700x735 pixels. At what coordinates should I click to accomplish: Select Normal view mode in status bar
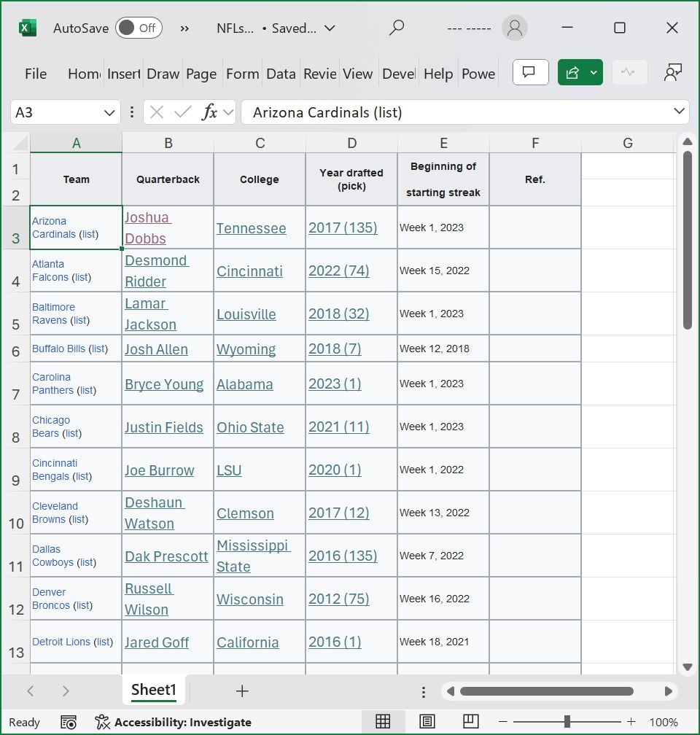point(383,722)
